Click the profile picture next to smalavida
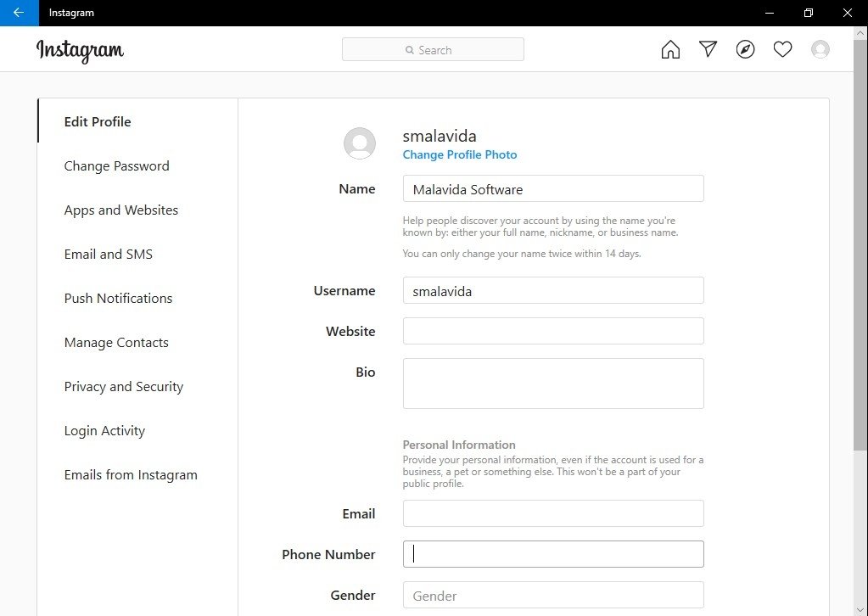 (360, 143)
